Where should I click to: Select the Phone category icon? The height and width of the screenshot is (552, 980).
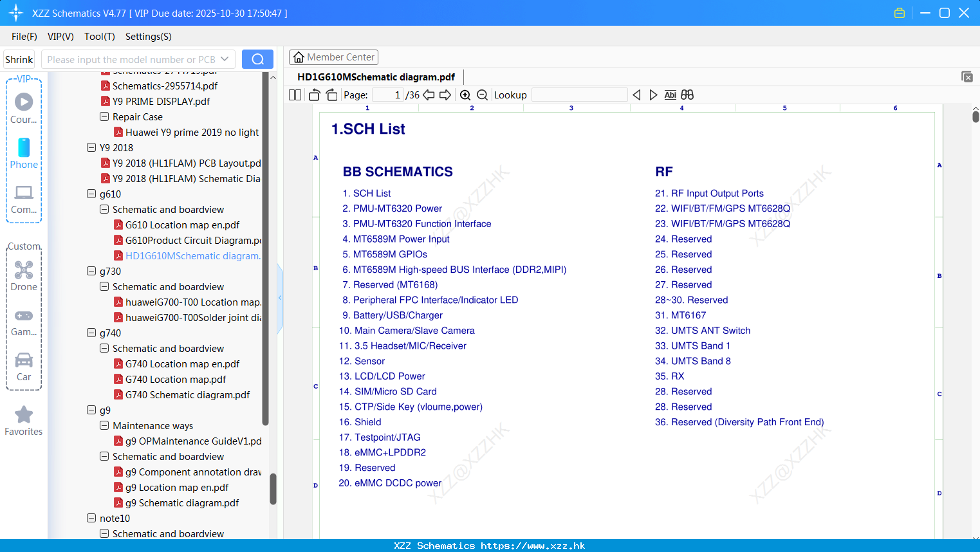(x=24, y=153)
